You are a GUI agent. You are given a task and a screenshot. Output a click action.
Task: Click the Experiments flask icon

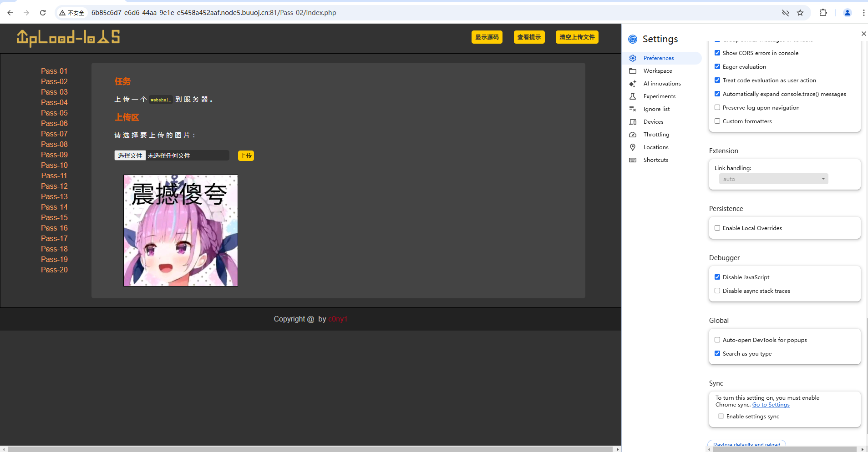coord(633,96)
